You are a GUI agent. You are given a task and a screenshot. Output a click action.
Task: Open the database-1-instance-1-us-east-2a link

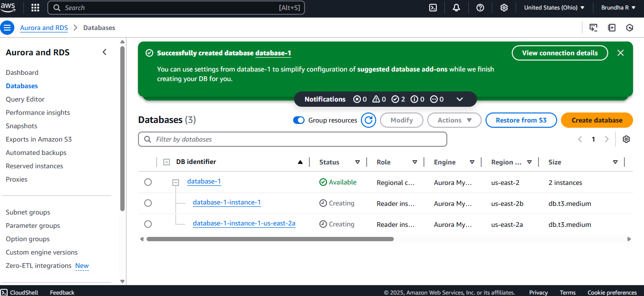pyautogui.click(x=244, y=224)
